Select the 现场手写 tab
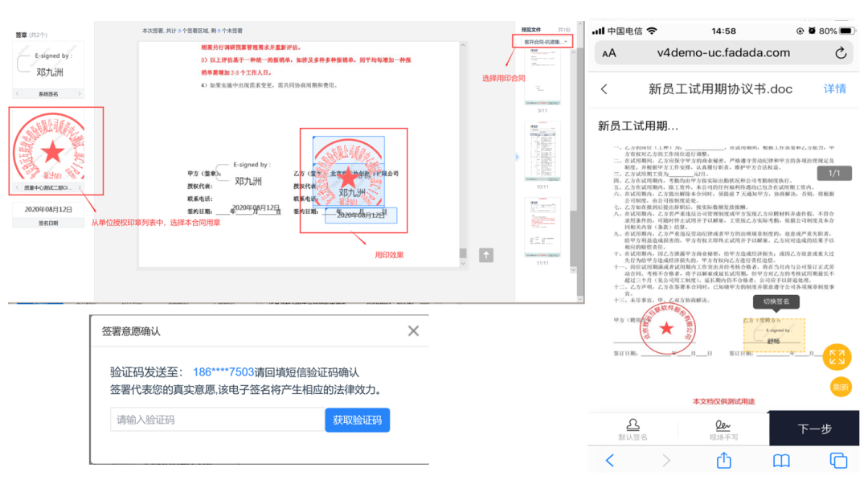Screen dimensions: 868x480 (x=723, y=429)
